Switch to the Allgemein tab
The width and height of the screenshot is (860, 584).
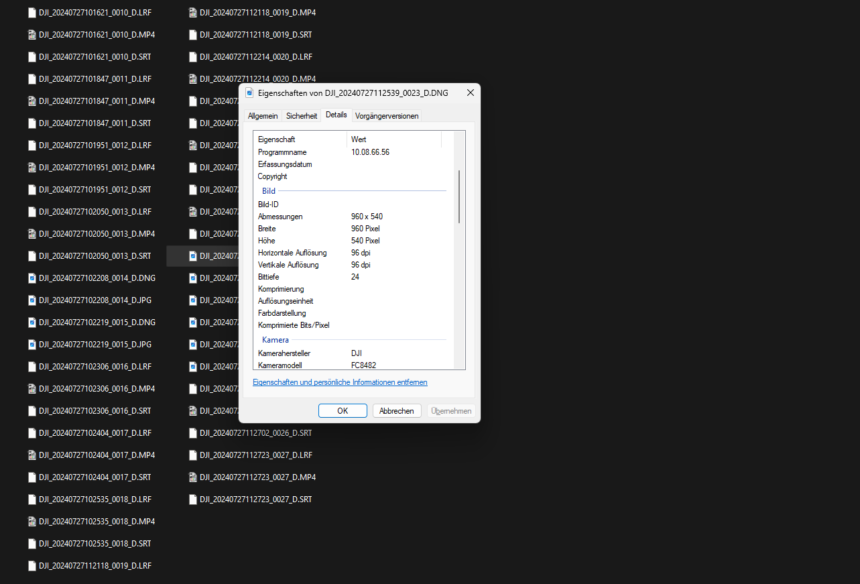point(263,116)
